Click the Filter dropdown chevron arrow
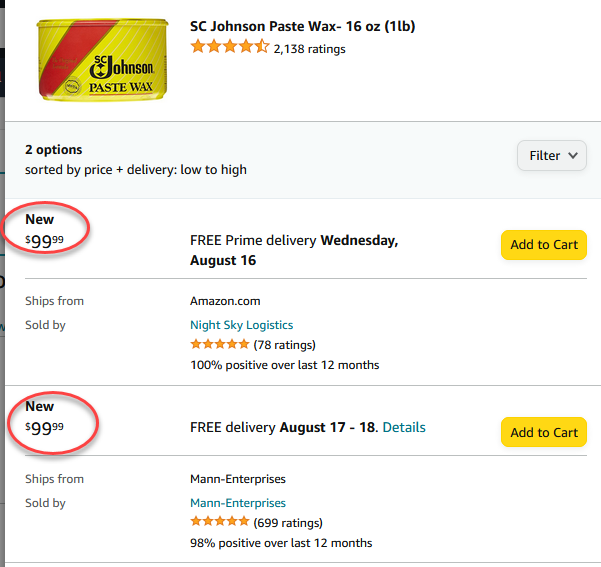 [x=573, y=155]
